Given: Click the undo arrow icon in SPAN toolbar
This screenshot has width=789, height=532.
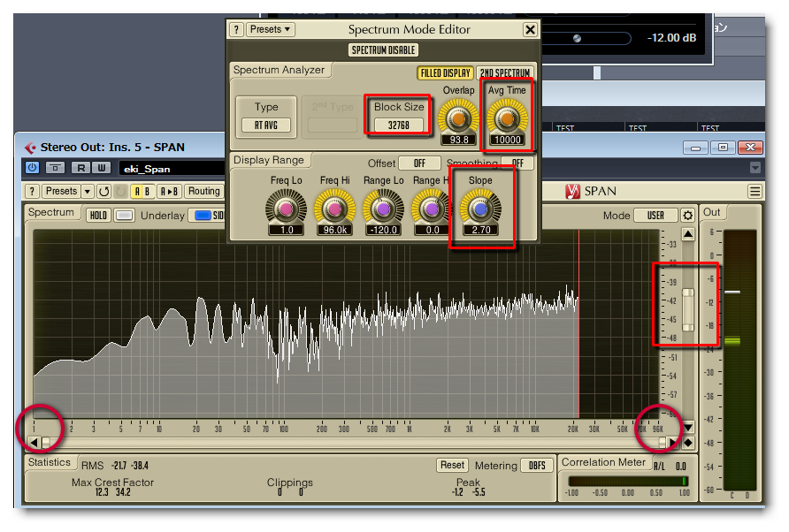Looking at the screenshot, I should (x=104, y=191).
